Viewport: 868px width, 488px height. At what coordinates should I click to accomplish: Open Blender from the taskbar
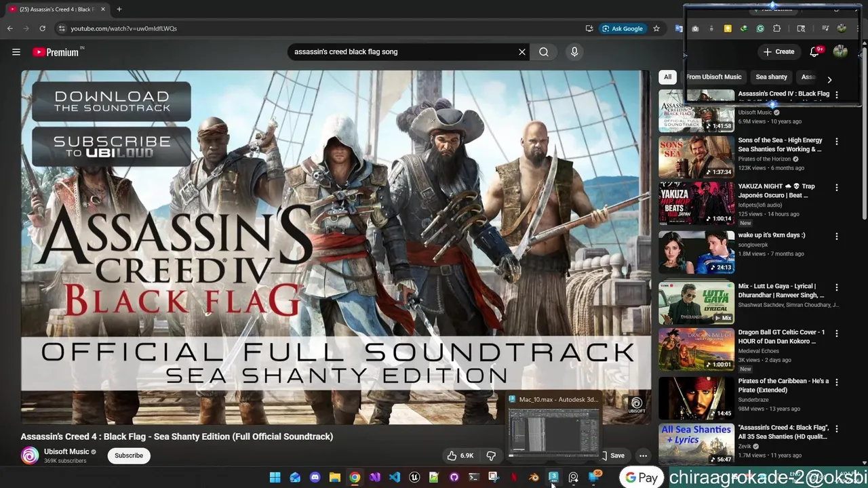tap(533, 478)
